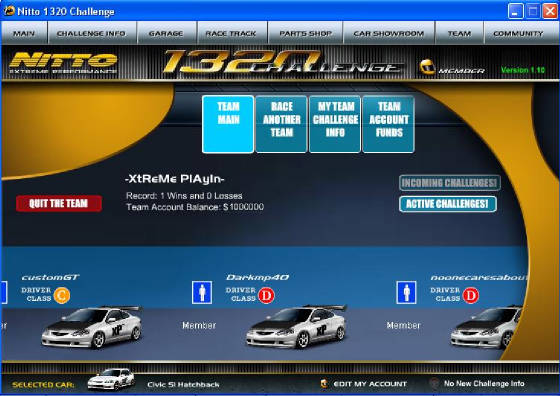The height and width of the screenshot is (396, 560).
Task: Select the Civic Si Hatchback car thumbnail
Action: (x=111, y=379)
